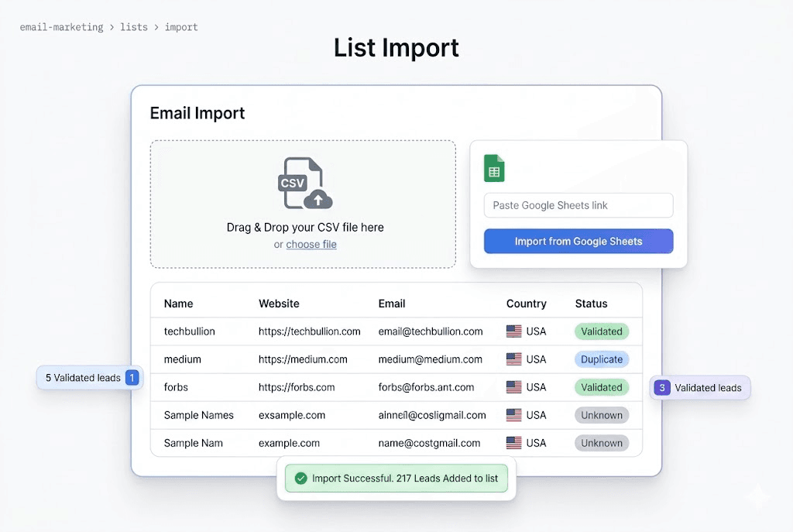This screenshot has height=532, width=793.
Task: Click the Unknown status for Sample Nam
Action: (x=601, y=443)
